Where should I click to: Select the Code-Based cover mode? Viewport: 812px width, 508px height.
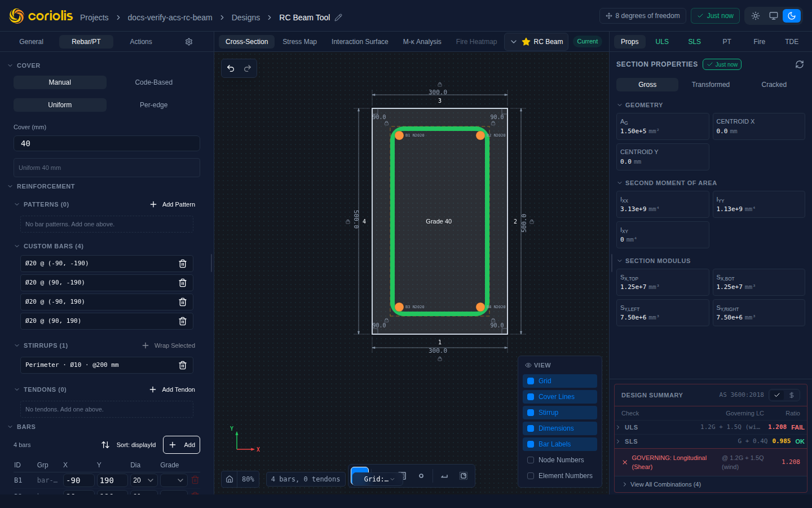point(154,82)
